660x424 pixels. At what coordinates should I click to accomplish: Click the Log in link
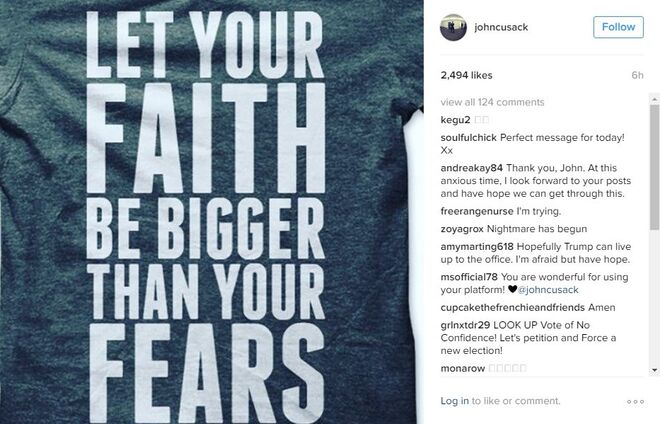455,401
